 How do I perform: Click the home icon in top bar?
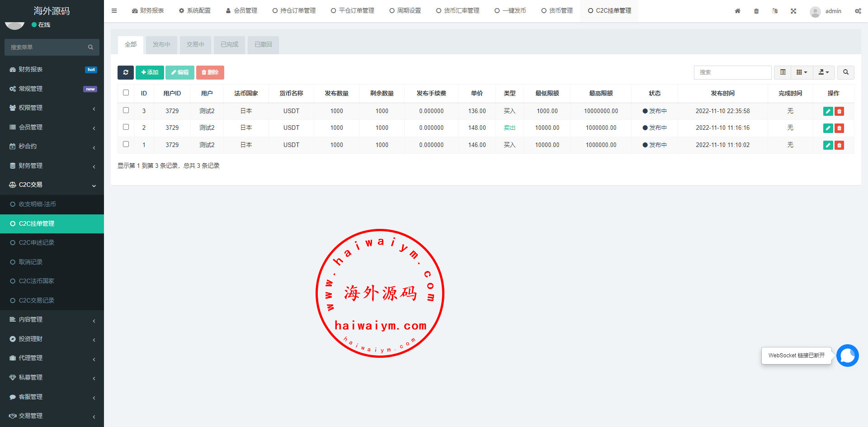(737, 11)
